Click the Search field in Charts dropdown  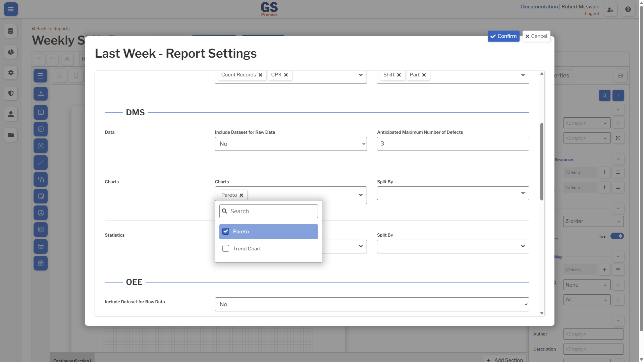click(268, 212)
